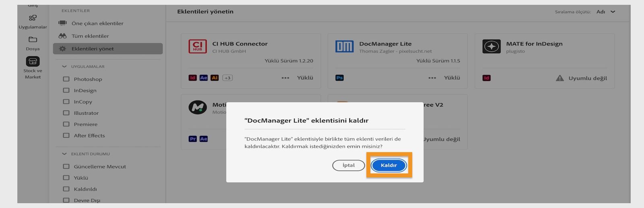Image resolution: width=644 pixels, height=208 pixels.
Task: Click Photoshop badge on DocManager Lite card
Action: [339, 78]
